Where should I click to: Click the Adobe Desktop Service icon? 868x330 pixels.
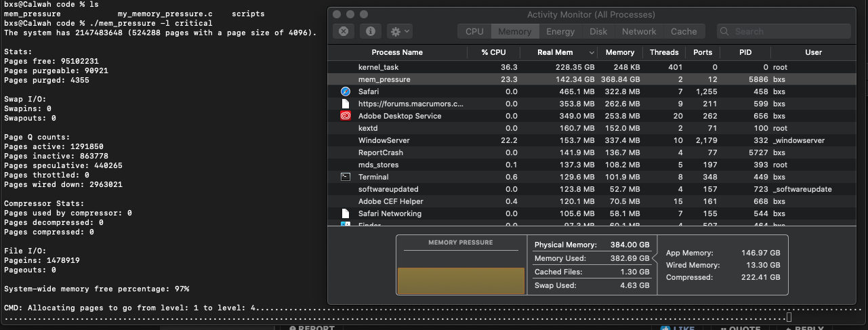point(346,116)
